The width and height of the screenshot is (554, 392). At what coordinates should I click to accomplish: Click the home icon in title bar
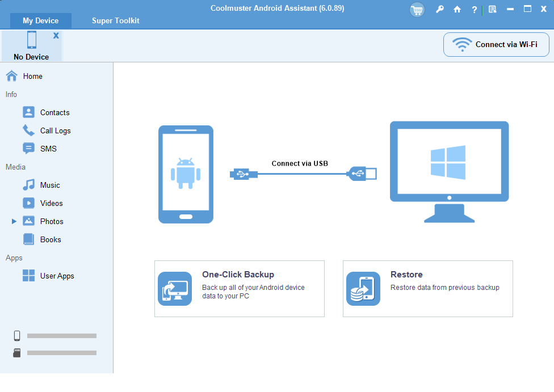[x=457, y=10]
